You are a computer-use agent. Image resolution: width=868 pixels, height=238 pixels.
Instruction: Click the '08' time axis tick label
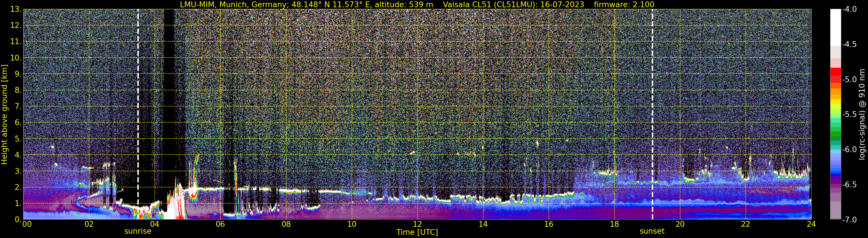point(286,224)
